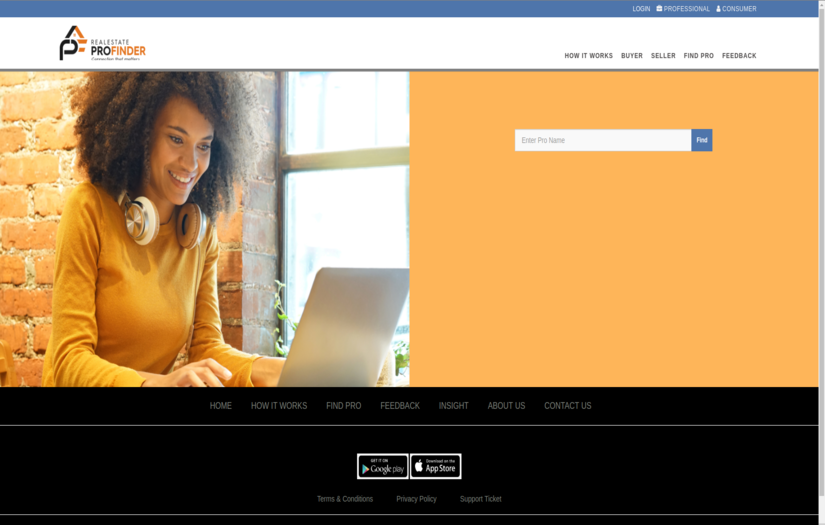Screen dimensions: 825x525
Task: Open the Insight footer link
Action: pyautogui.click(x=454, y=406)
